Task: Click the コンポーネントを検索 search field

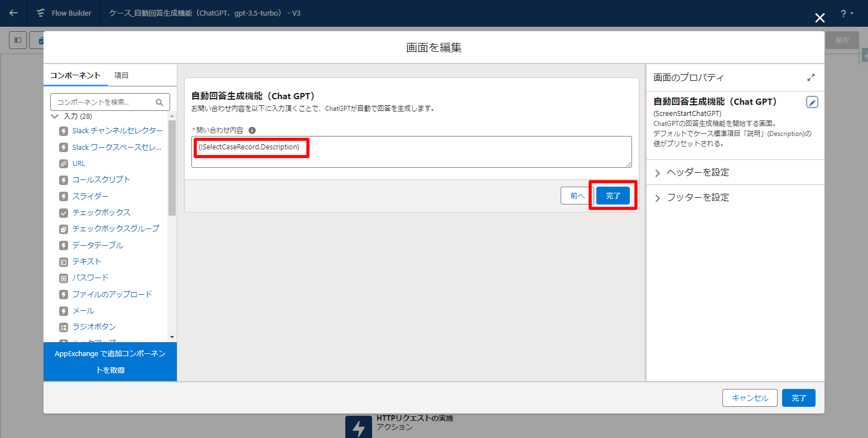Action: [x=110, y=102]
